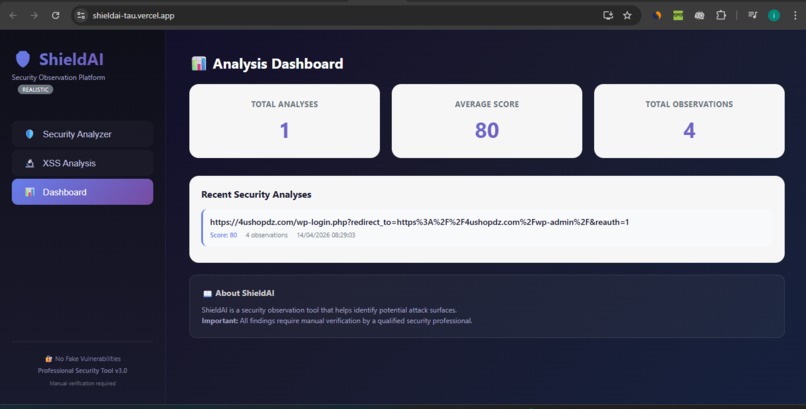This screenshot has width=806, height=409.
Task: Click the ShieldAI shield logo icon
Action: [23, 59]
